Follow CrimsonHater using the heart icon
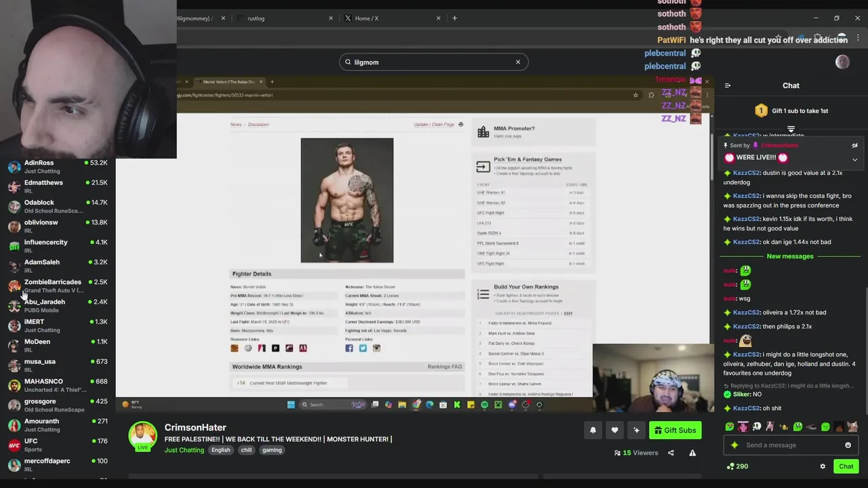Image resolution: width=868 pixels, height=488 pixels. (x=614, y=430)
